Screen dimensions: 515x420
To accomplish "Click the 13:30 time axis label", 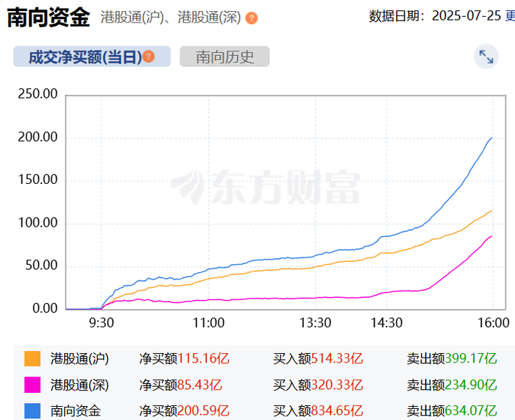I will pos(316,323).
